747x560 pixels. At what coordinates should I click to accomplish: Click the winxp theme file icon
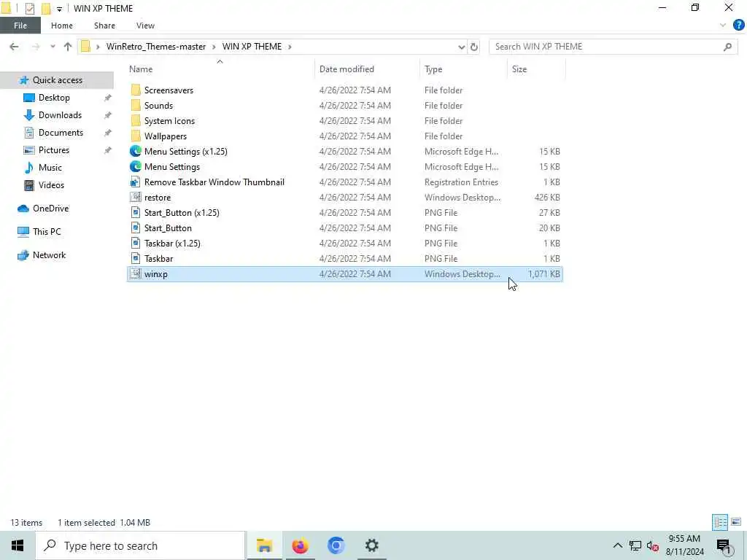point(136,274)
